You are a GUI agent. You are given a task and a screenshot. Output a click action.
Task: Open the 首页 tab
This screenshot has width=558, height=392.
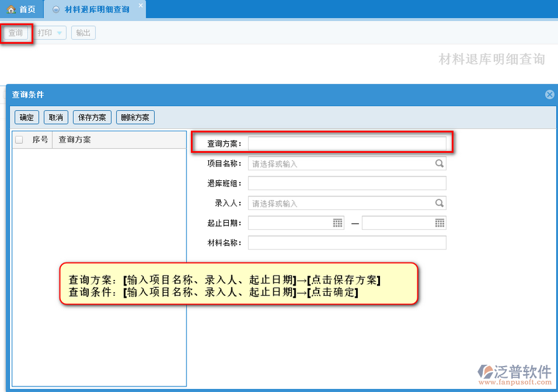tap(21, 9)
